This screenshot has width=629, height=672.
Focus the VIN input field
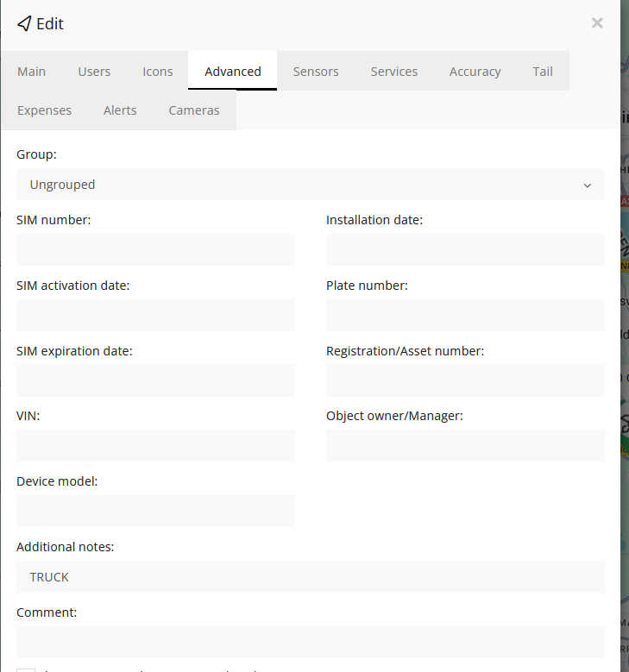click(x=155, y=446)
